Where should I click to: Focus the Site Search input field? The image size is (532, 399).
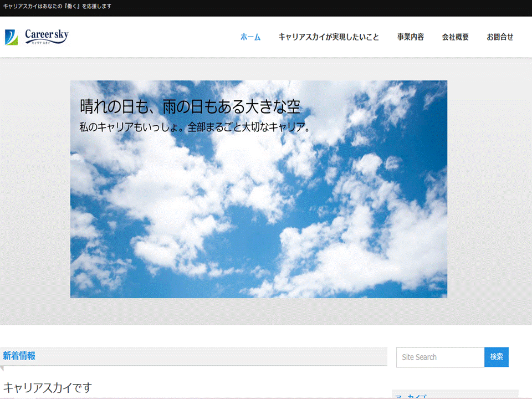(440, 357)
